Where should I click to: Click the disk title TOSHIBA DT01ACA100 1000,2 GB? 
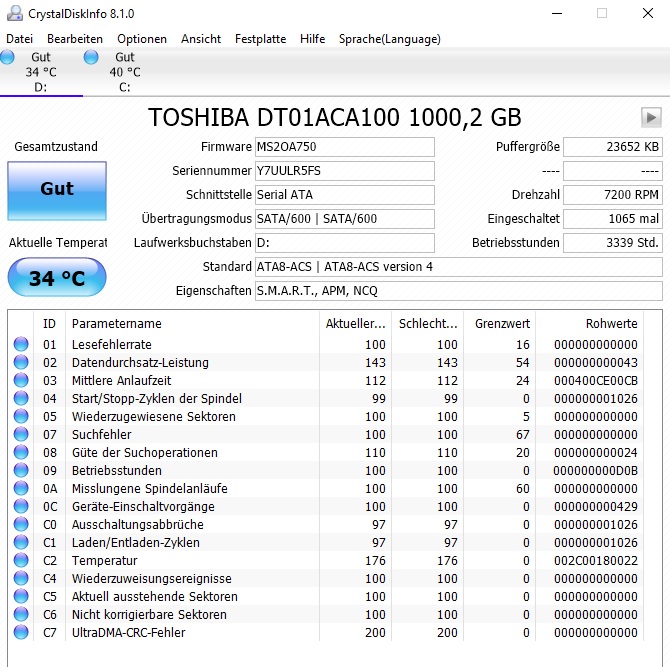click(335, 117)
